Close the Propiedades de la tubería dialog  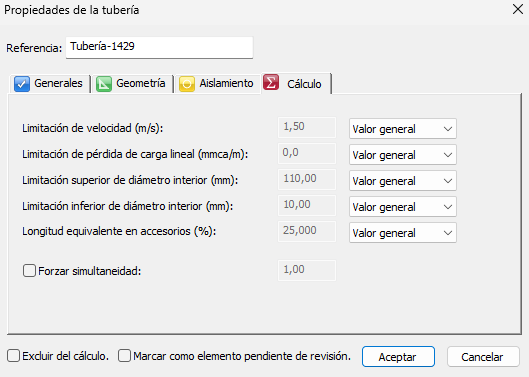tap(518, 9)
